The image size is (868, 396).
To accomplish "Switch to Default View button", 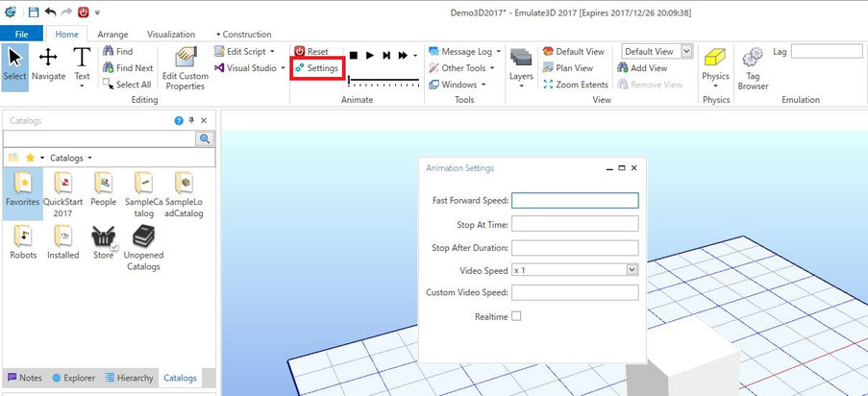I will (574, 52).
